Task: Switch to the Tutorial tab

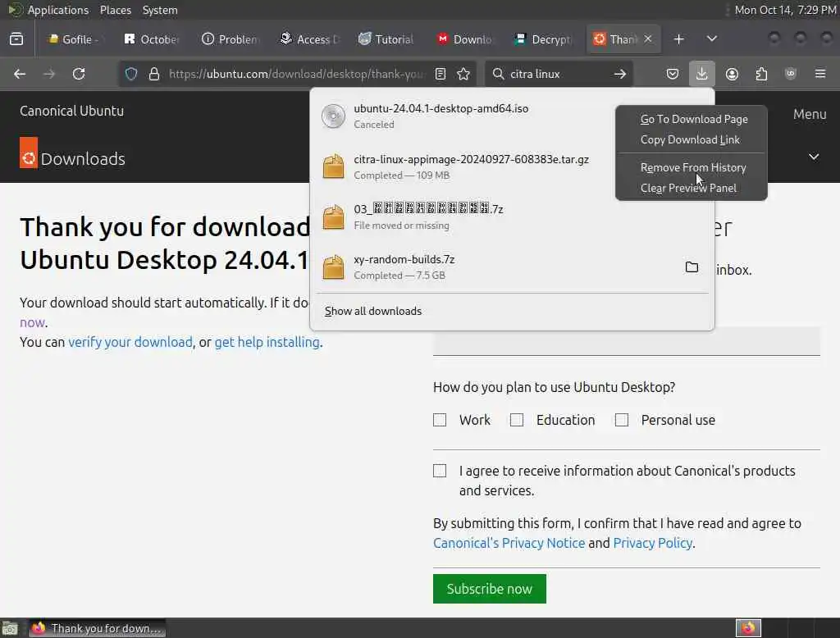Action: click(x=386, y=39)
